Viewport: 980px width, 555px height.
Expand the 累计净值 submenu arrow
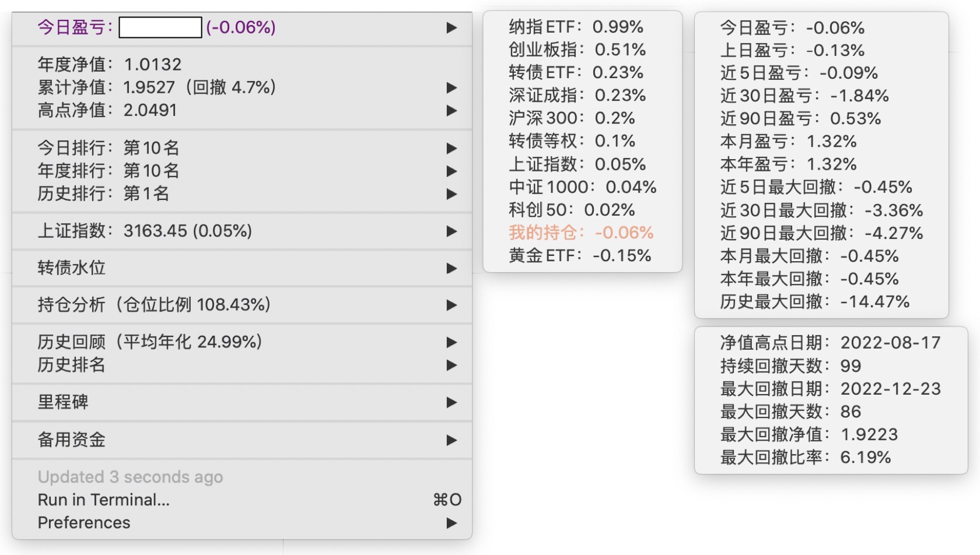tap(451, 87)
